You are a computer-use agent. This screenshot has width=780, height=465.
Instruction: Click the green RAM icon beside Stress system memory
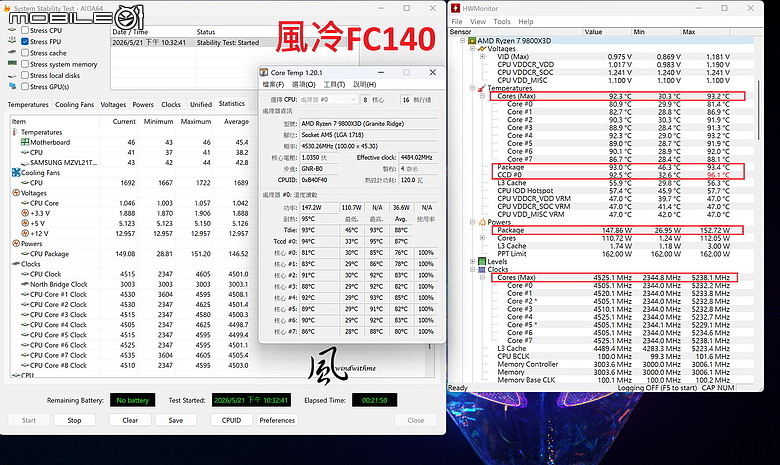12,64
